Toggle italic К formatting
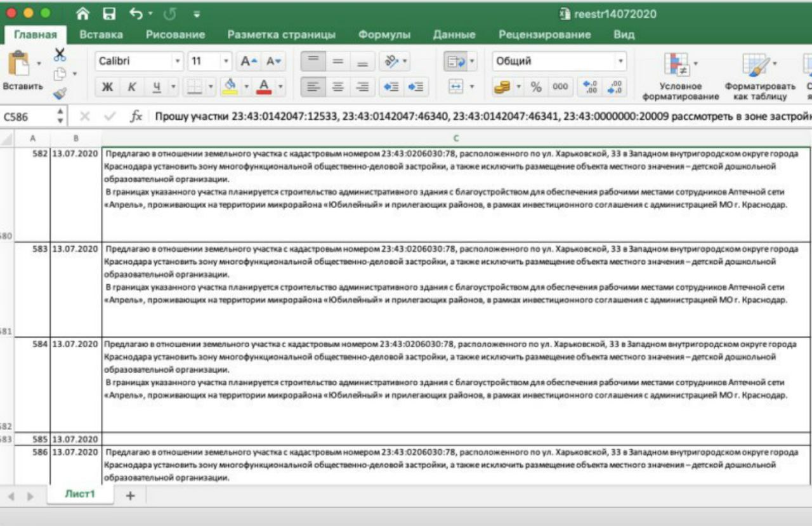The image size is (812, 526). pyautogui.click(x=132, y=87)
